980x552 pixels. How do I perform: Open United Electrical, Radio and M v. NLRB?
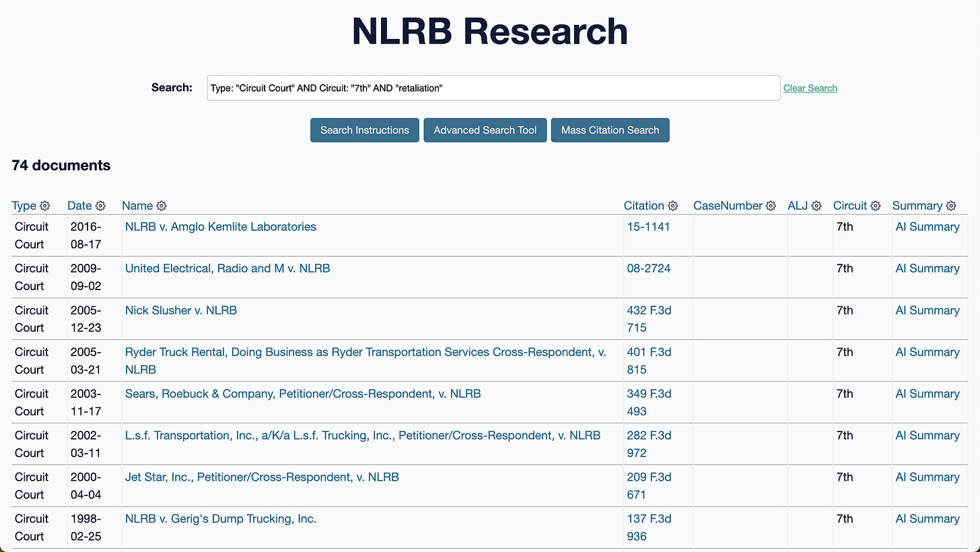[x=228, y=269]
